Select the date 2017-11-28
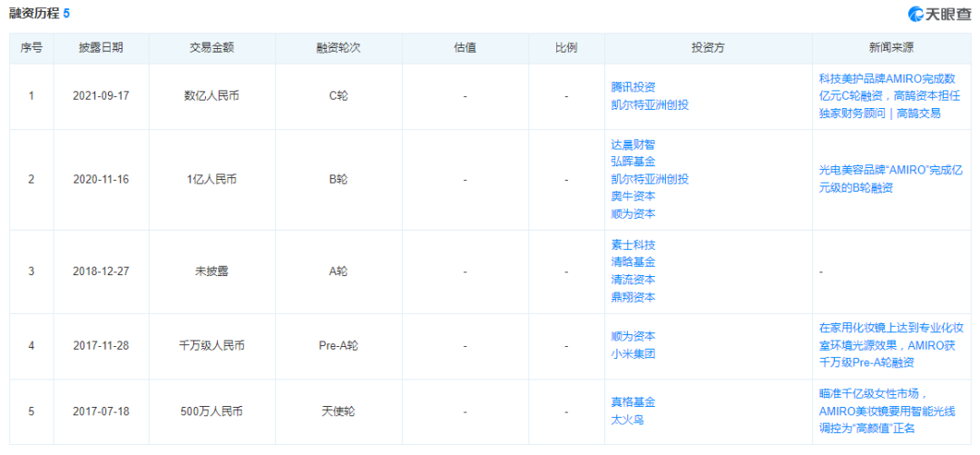Screen dimensions: 980x455 tap(102, 346)
